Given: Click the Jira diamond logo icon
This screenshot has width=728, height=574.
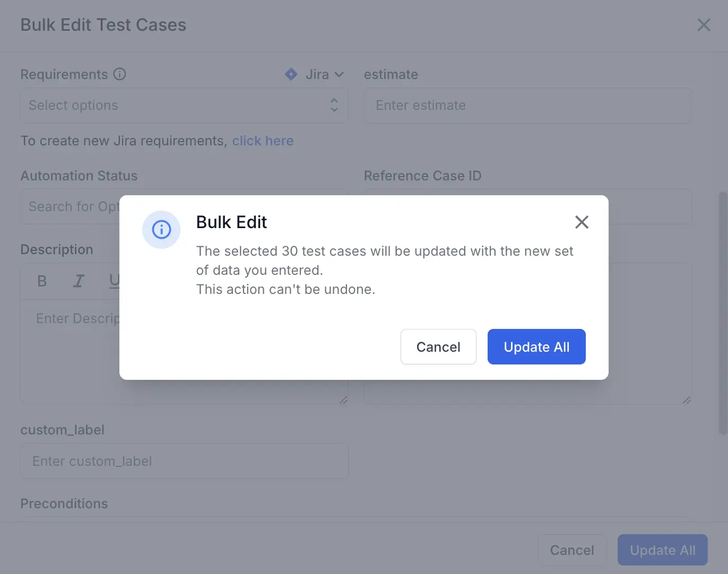Looking at the screenshot, I should (x=291, y=74).
